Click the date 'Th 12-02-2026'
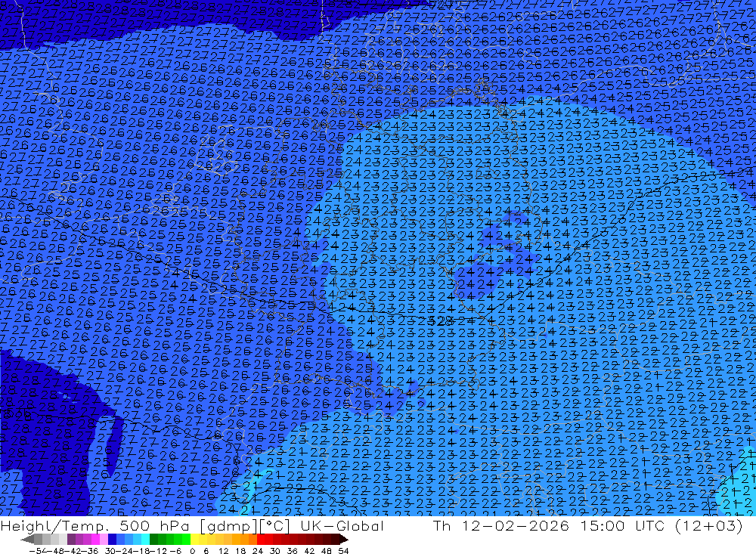756x554 pixels. coord(501,525)
